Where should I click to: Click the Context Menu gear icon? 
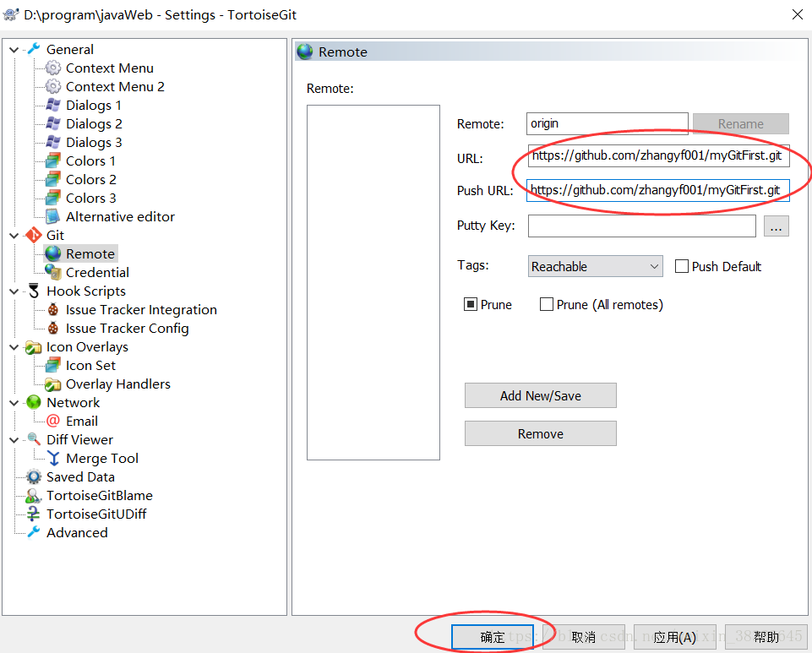click(x=53, y=68)
